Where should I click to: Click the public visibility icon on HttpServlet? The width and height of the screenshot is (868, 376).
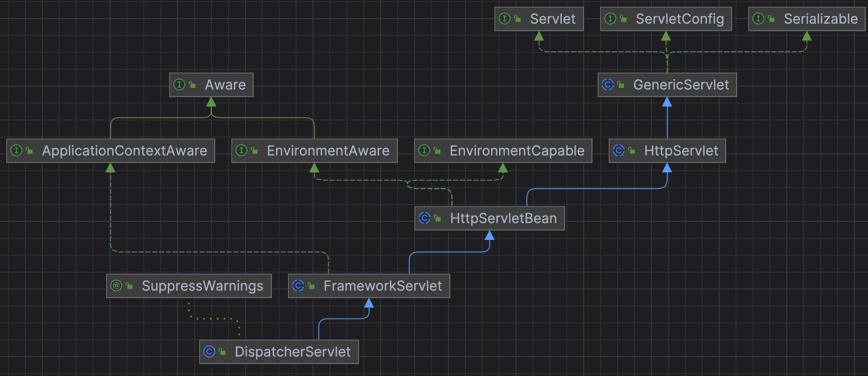(x=632, y=150)
